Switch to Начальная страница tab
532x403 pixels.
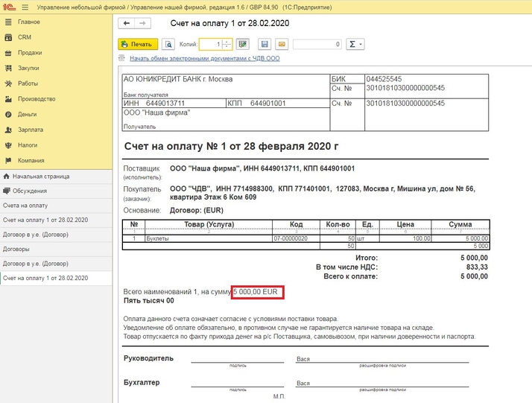tap(41, 177)
